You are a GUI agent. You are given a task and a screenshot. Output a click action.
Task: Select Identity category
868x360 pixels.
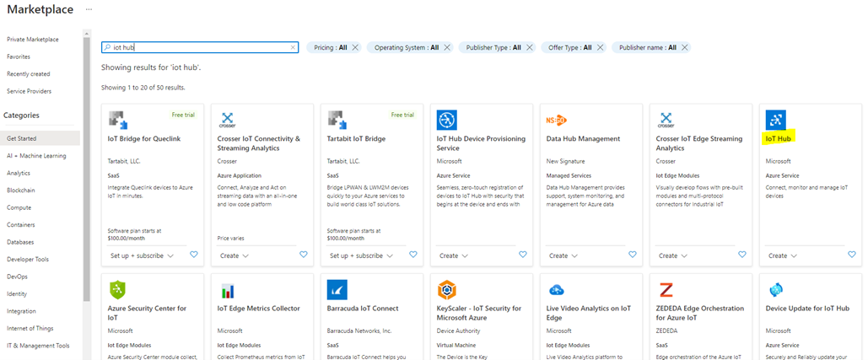[17, 293]
